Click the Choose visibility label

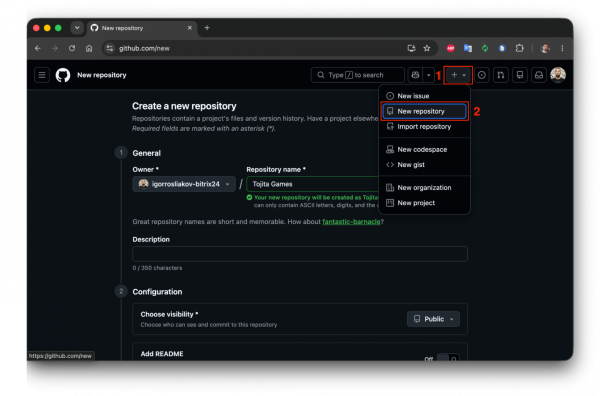pos(169,315)
